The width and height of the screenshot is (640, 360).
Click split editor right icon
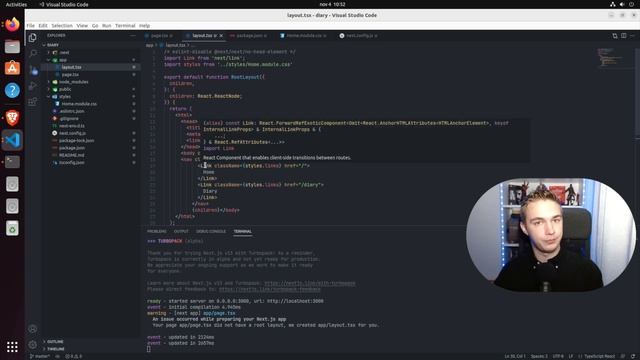click(x=624, y=36)
